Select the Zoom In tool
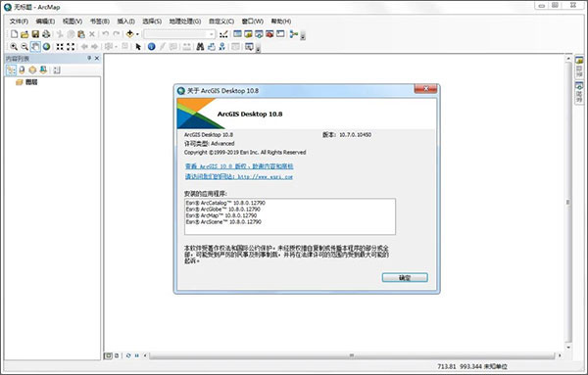Screen dimensions: 588x375 click(14, 46)
